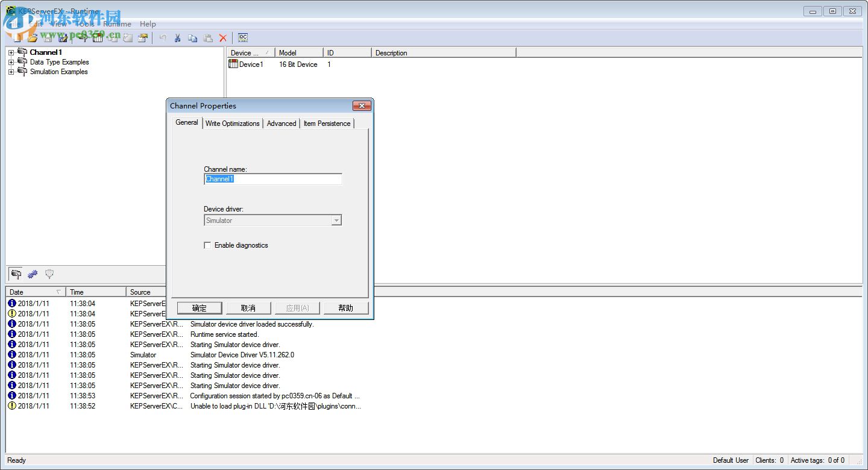The image size is (868, 470).
Task: Click the Save As toolbar icon
Action: [x=63, y=38]
